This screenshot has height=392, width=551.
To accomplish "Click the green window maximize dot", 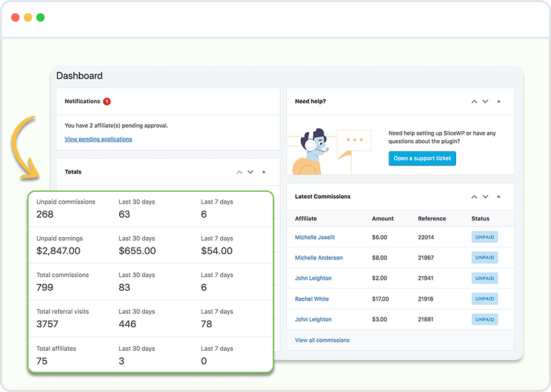I will point(40,17).
